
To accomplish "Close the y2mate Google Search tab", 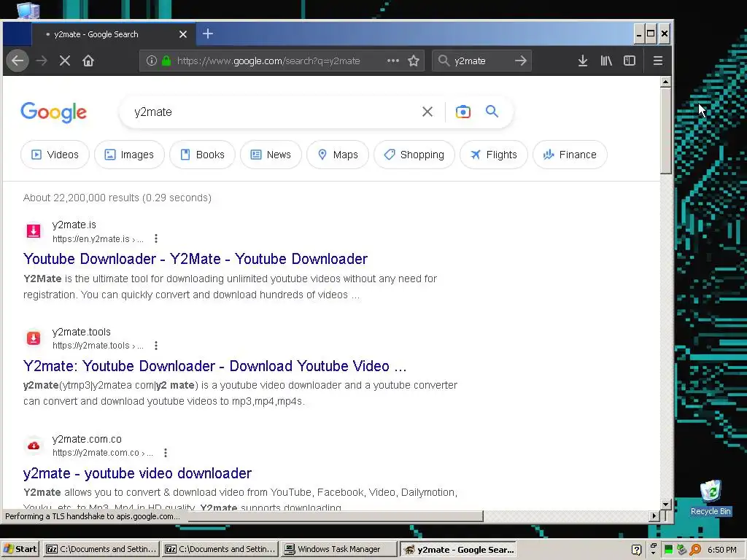I will [x=183, y=34].
